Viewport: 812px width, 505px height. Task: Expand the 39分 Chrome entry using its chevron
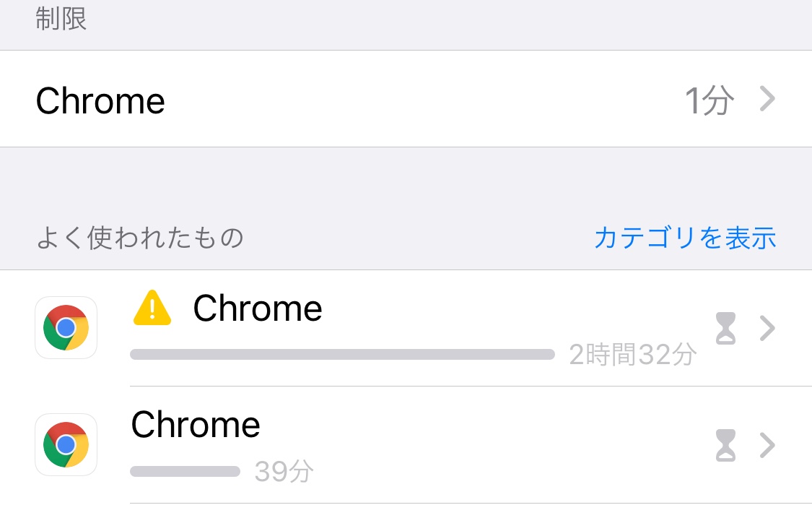pyautogui.click(x=767, y=445)
